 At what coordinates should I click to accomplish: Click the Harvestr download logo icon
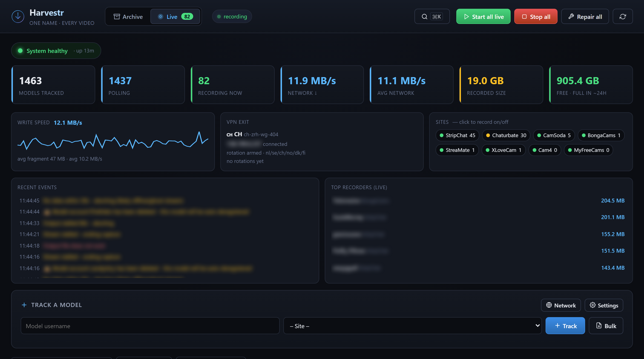(x=18, y=17)
